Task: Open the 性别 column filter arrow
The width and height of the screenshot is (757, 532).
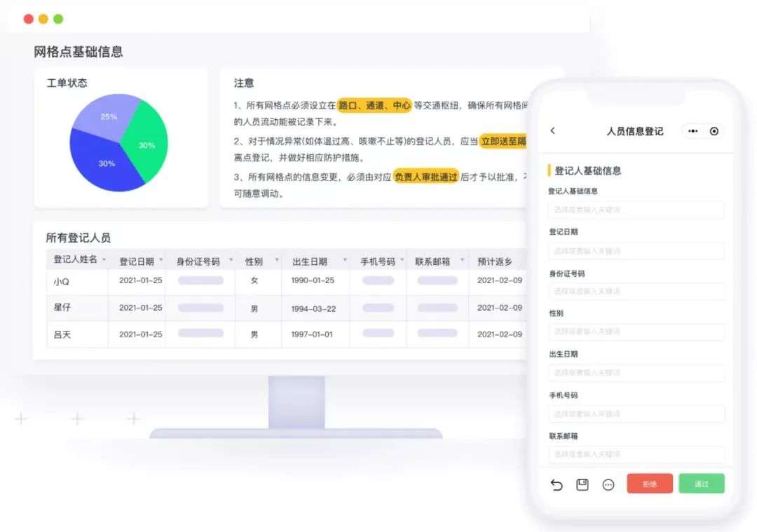Action: tap(277, 260)
